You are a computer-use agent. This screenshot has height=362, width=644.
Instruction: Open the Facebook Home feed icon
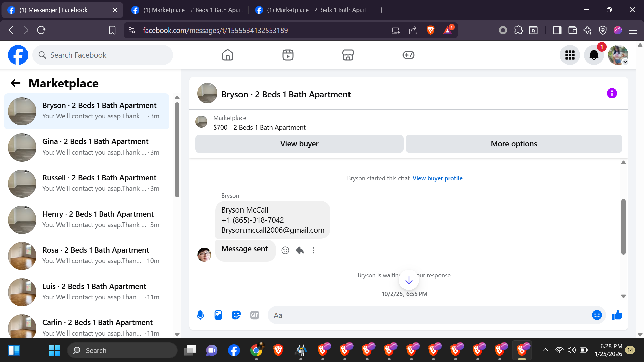[228, 55]
